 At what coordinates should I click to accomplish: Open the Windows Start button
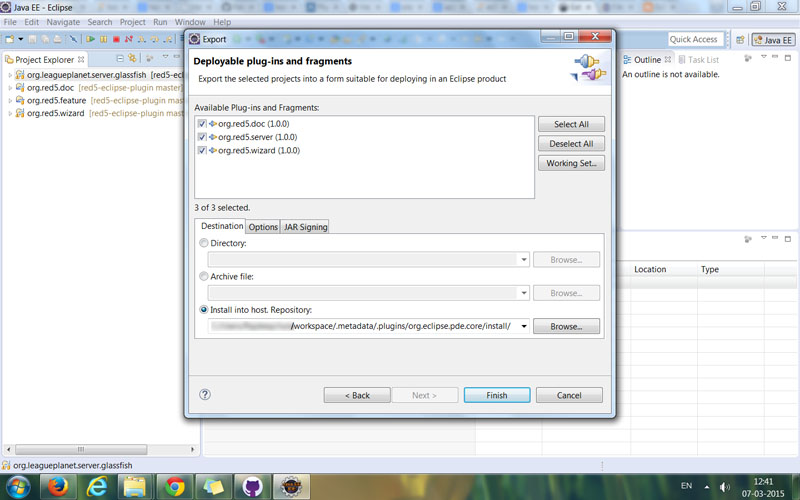[x=17, y=487]
